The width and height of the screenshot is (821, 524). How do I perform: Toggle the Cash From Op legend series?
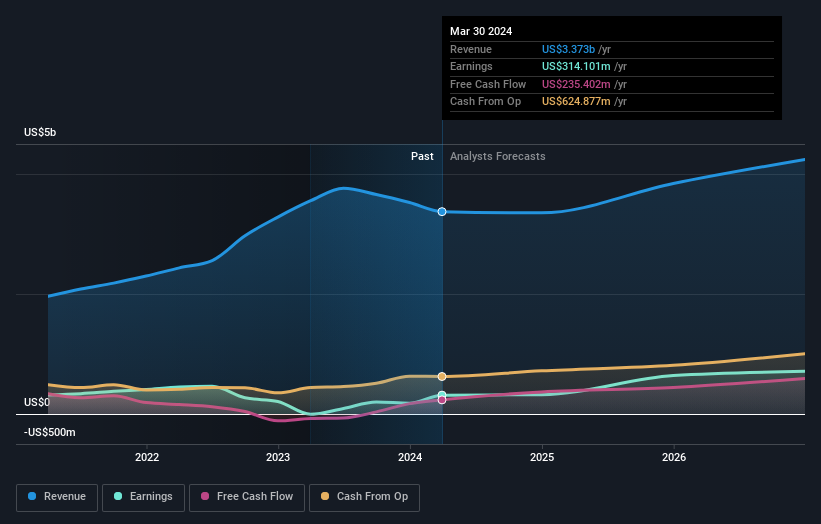pos(364,497)
